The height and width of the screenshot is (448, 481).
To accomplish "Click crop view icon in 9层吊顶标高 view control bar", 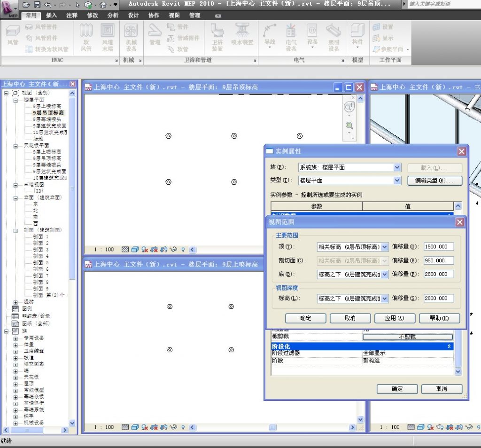I will point(154,249).
